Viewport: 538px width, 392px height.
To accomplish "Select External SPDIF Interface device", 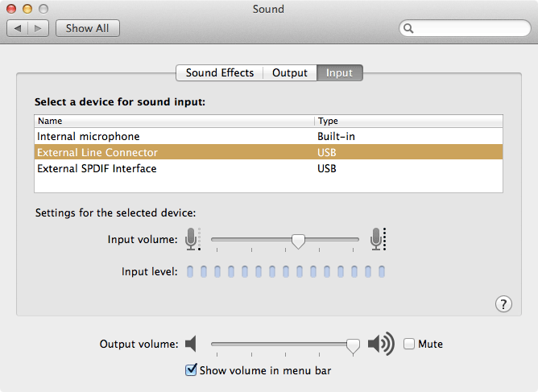I will 269,168.
